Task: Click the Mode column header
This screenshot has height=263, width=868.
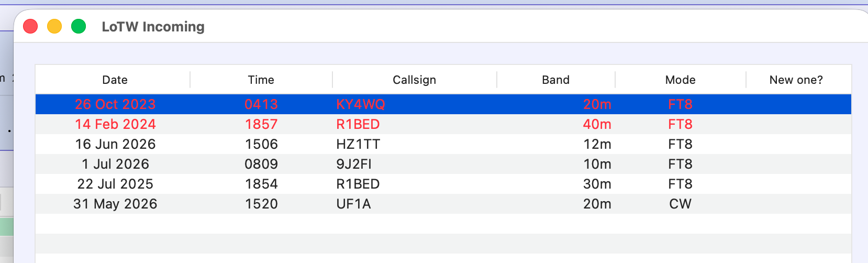Action: [x=680, y=80]
